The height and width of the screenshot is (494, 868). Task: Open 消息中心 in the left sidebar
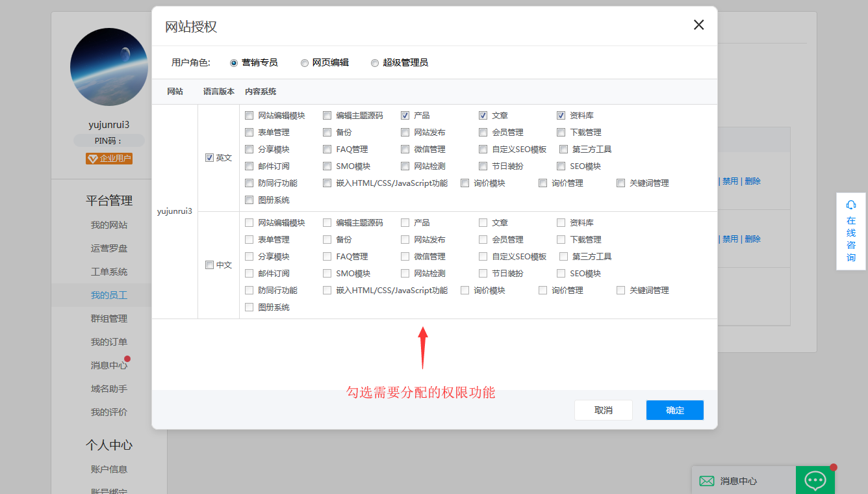pos(109,365)
